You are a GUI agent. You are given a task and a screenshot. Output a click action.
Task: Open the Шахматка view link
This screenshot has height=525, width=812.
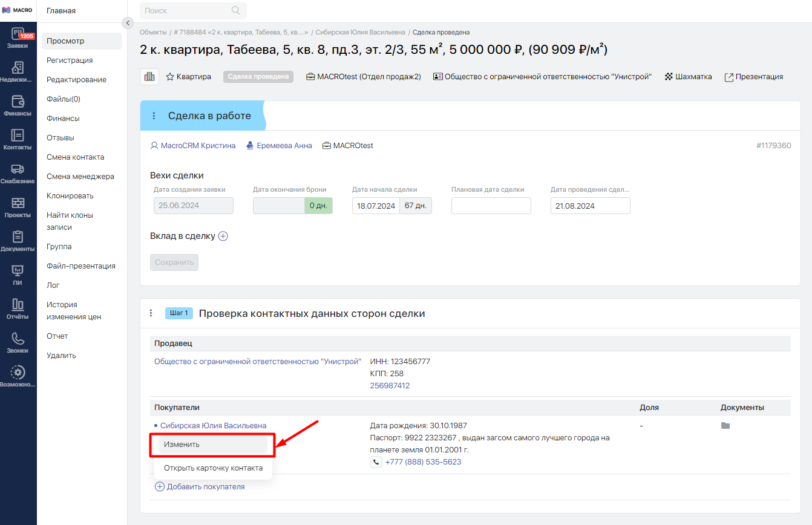pos(689,77)
